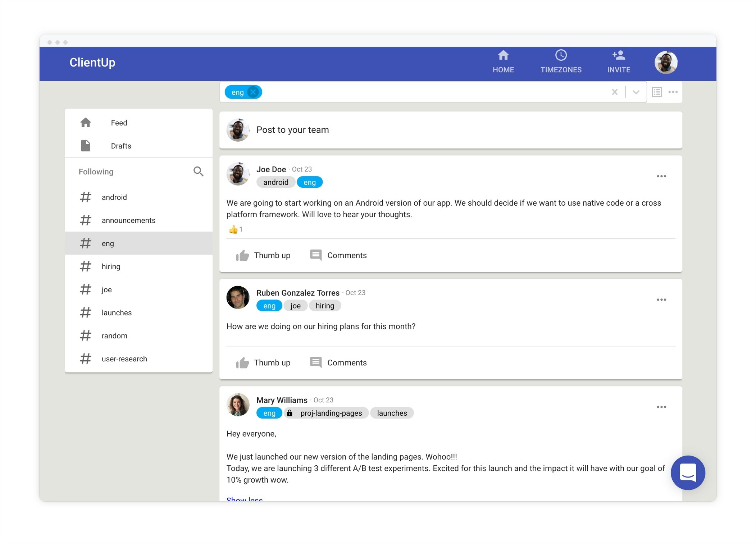The image size is (756, 543).
Task: Open the list view icon near search
Action: (x=656, y=92)
